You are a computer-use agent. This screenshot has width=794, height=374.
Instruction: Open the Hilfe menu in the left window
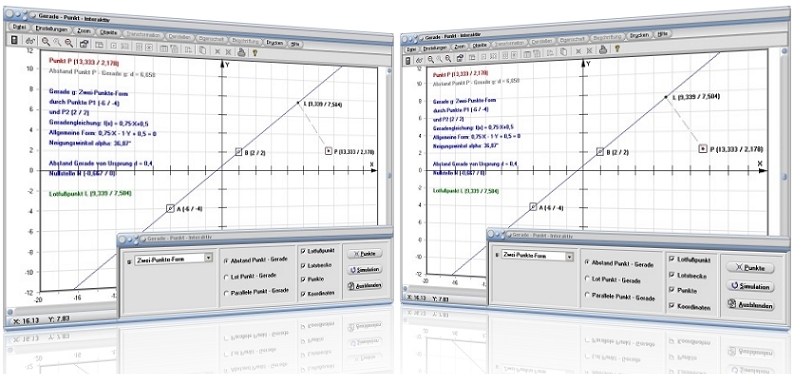click(x=296, y=44)
